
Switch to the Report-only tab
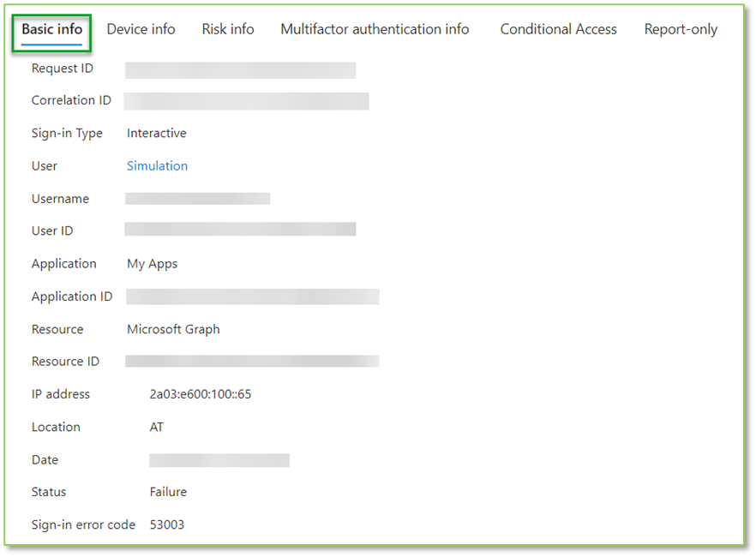pos(681,28)
